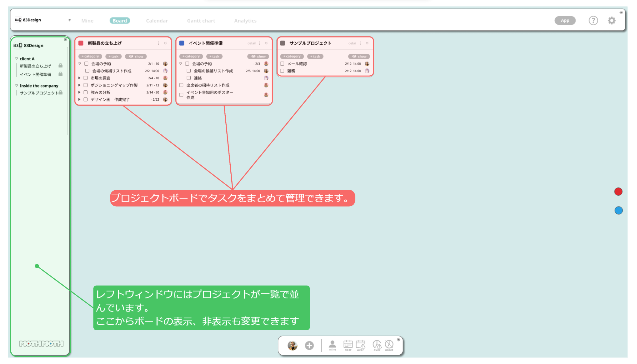The width and height of the screenshot is (637, 364).
Task: Click the pin asterisk on bottom toolbar
Action: coord(399,340)
